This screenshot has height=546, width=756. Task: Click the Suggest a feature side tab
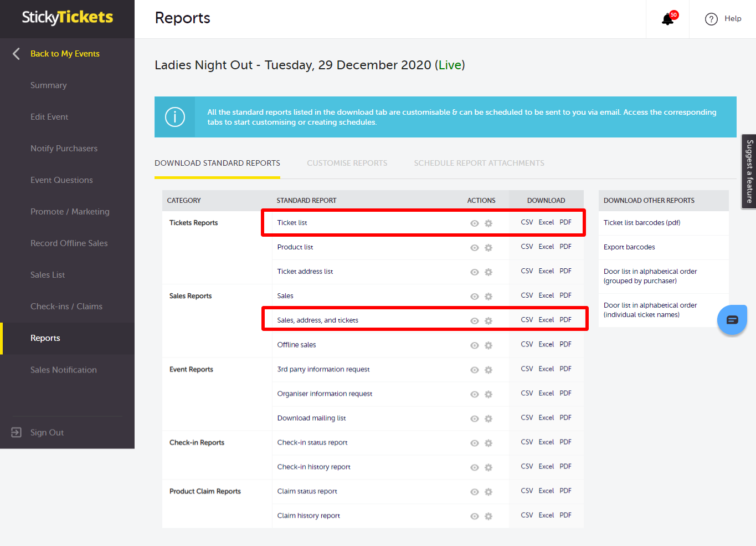pyautogui.click(x=749, y=171)
